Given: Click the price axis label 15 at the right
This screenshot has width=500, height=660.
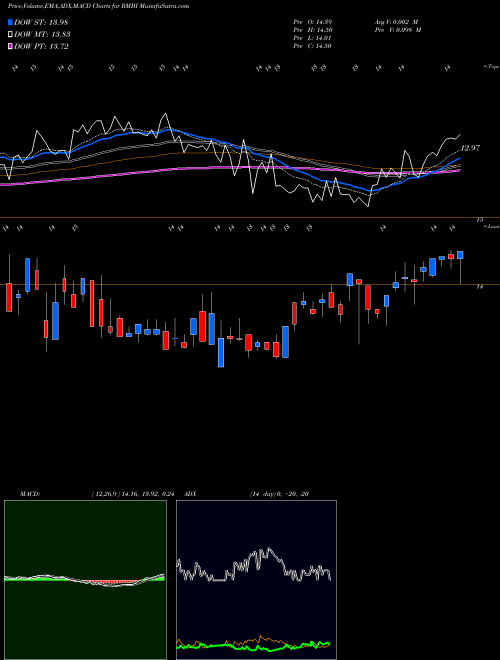Looking at the screenshot, I should click(479, 220).
